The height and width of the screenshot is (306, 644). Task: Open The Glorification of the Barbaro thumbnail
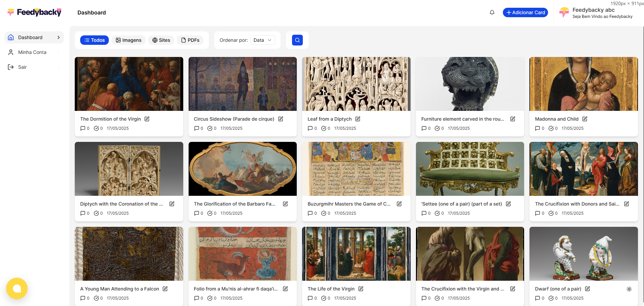[x=243, y=169]
